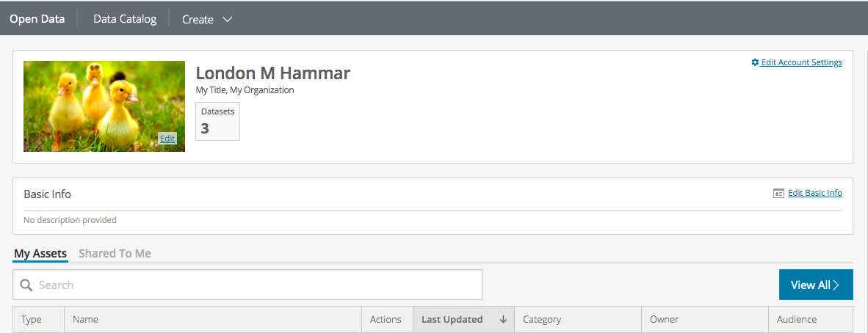Click Edit on the profile picture

(x=167, y=139)
